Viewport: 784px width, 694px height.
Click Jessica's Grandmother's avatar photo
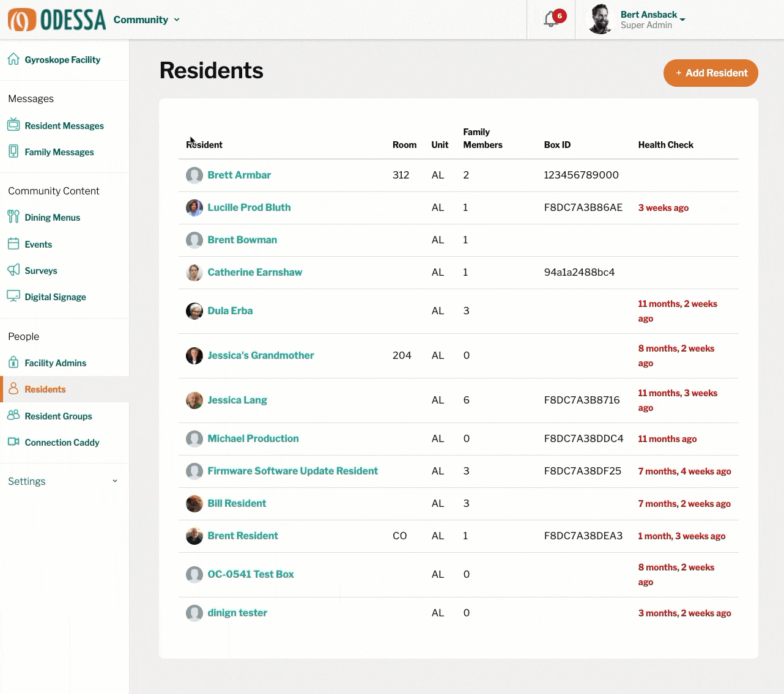[194, 356]
